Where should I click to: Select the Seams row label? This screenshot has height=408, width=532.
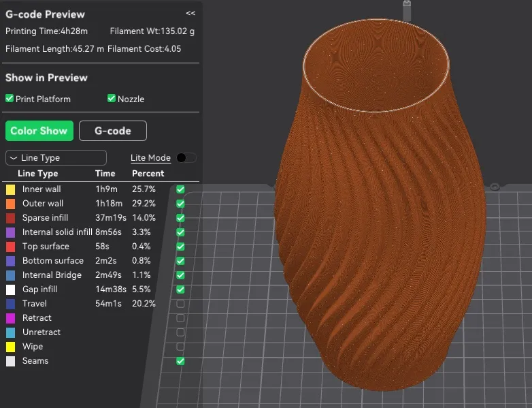coord(35,361)
